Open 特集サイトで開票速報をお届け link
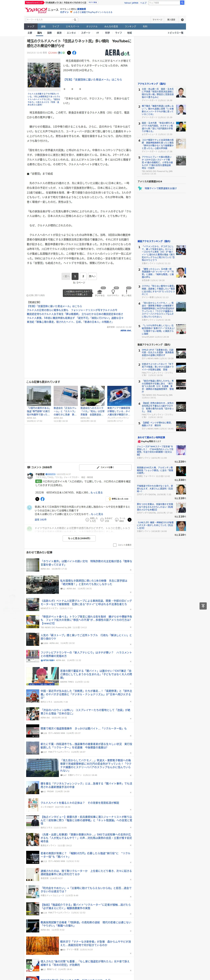The width and height of the screenshot is (210, 980). pos(160,188)
